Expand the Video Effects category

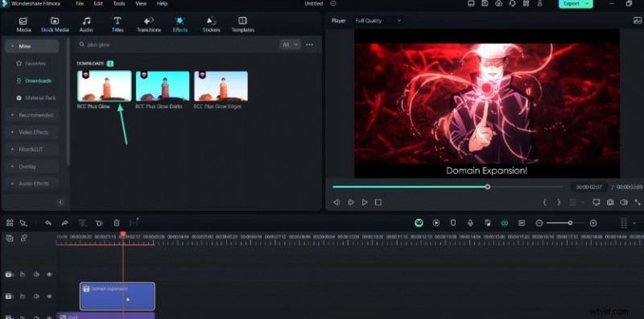31,132
